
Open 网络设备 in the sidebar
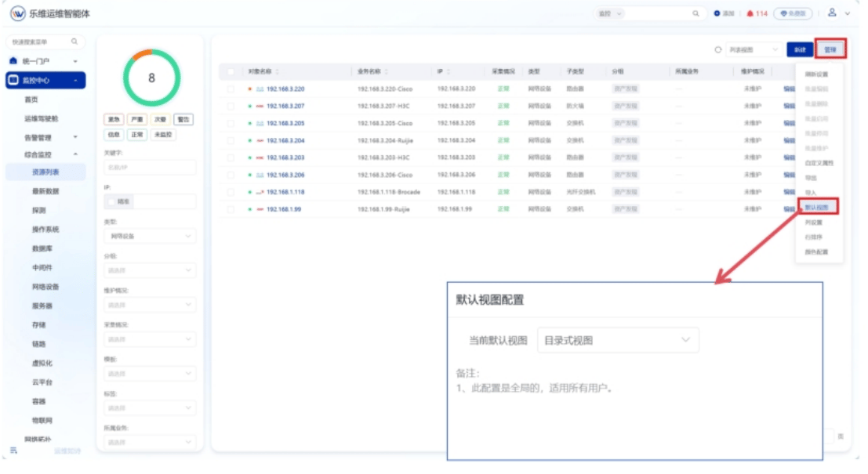[x=45, y=287]
